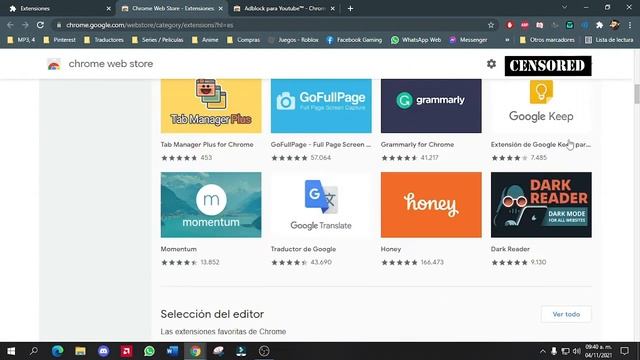Open Otros marcadores folder
The width and height of the screenshot is (640, 360).
coord(547,40)
